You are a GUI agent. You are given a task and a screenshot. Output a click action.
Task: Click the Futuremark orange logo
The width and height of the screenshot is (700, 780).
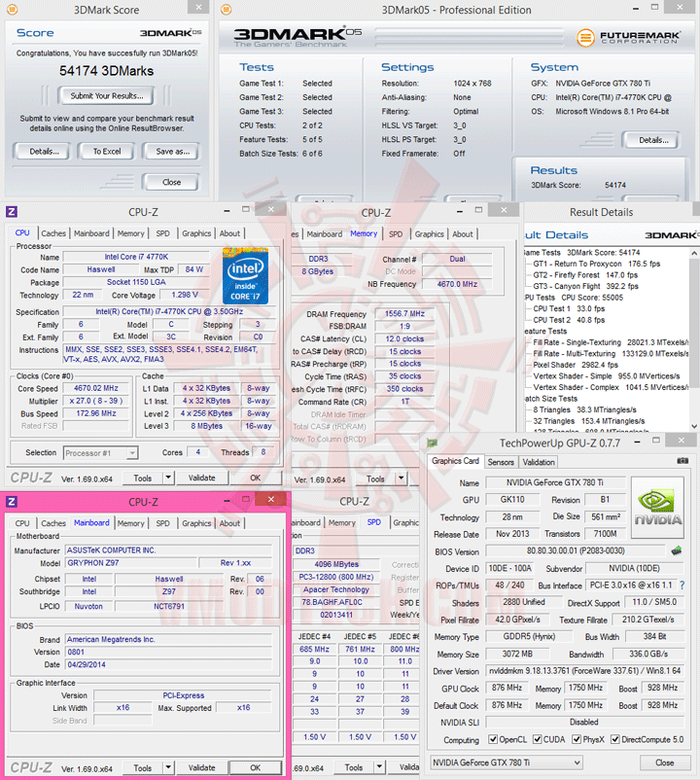(x=585, y=38)
